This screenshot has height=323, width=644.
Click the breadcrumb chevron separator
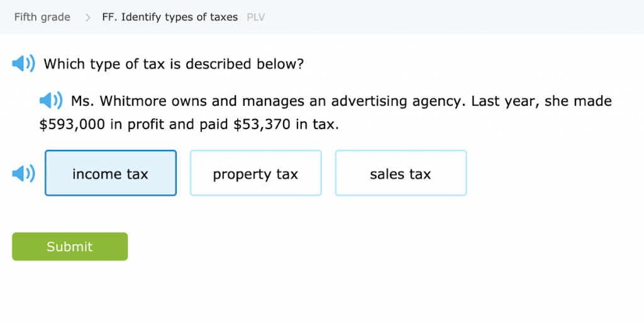pos(87,18)
